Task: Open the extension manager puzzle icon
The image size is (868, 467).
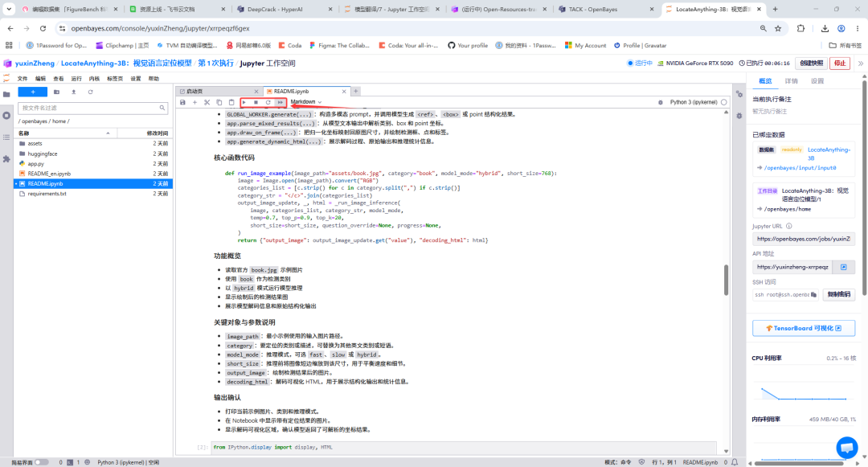Action: (6, 159)
